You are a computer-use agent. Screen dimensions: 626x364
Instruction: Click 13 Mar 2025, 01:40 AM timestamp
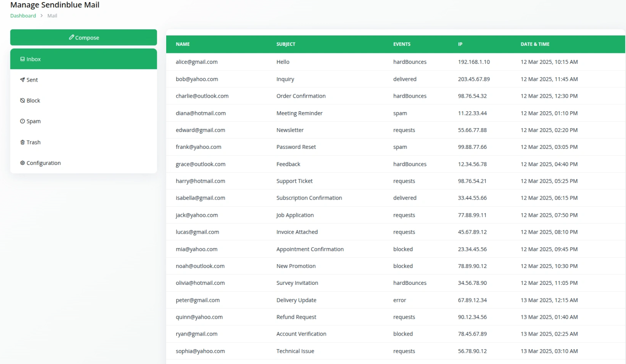(x=549, y=317)
